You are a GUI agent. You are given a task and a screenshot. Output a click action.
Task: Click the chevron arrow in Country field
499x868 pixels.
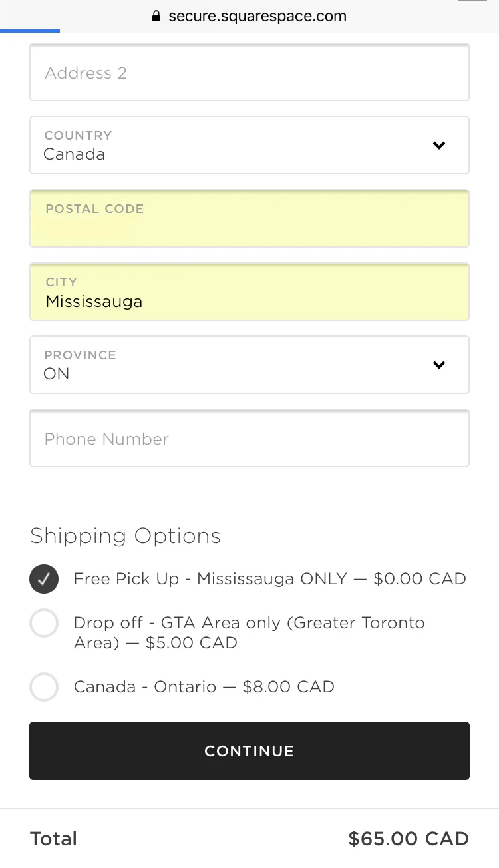pos(439,146)
